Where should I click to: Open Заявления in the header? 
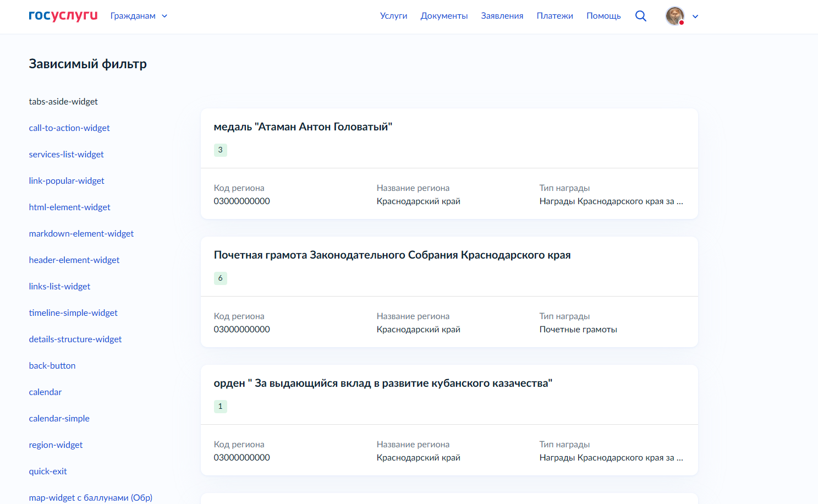click(502, 16)
